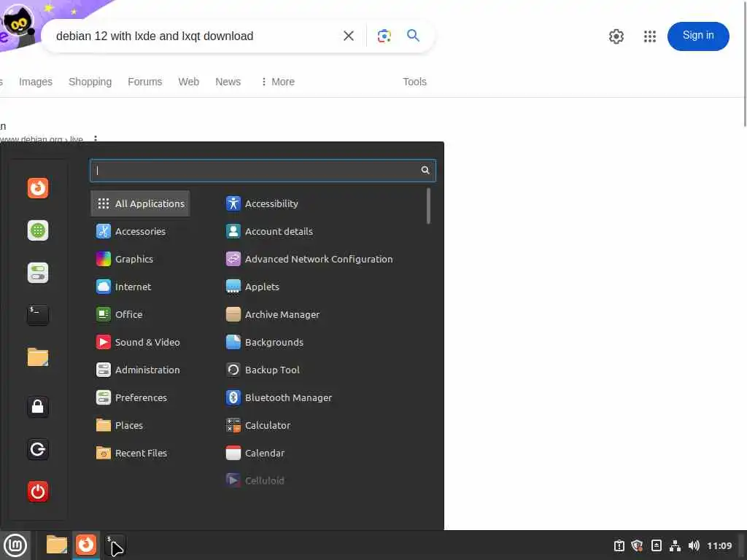This screenshot has height=560, width=747.
Task: Clear the Google search query with X
Action: (x=349, y=36)
